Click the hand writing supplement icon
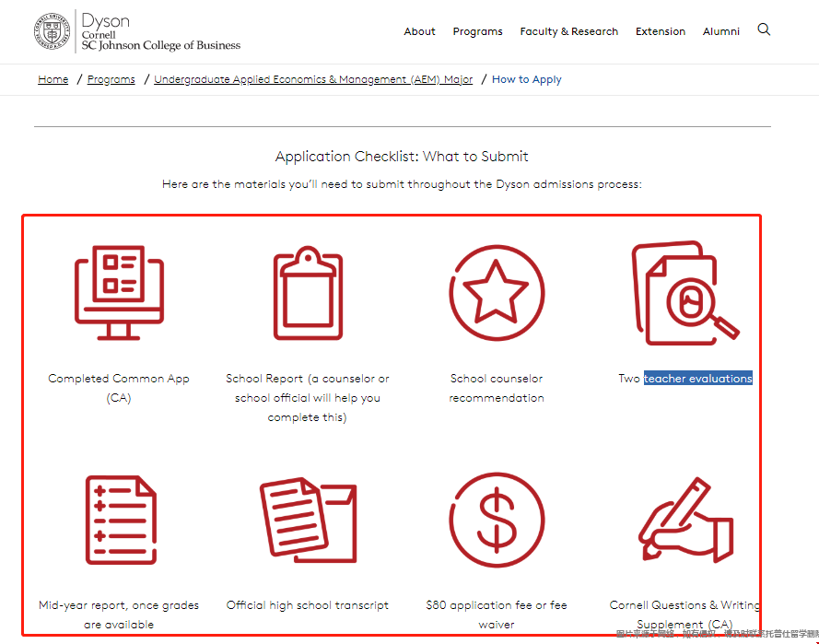Image resolution: width=819 pixels, height=644 pixels. coord(684,520)
